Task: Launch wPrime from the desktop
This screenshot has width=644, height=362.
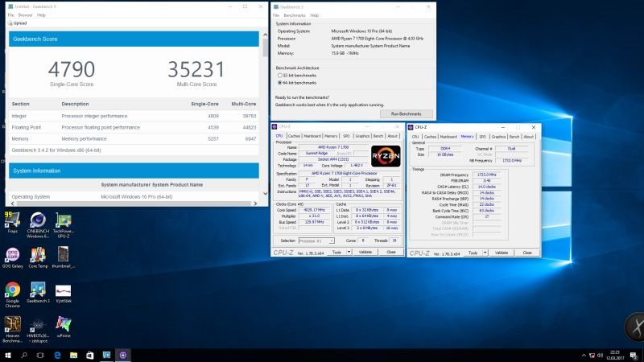Action: [64, 327]
